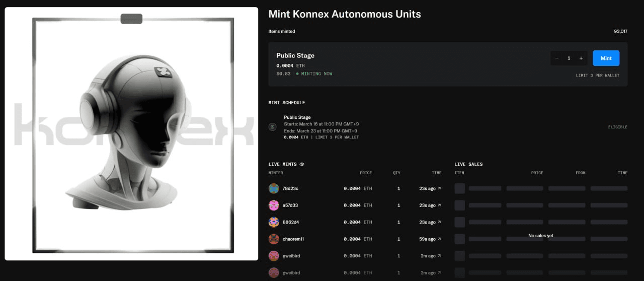Screen dimensions: 644x281
Task: Open minter profile chaorem11 by name
Action: [x=293, y=239]
